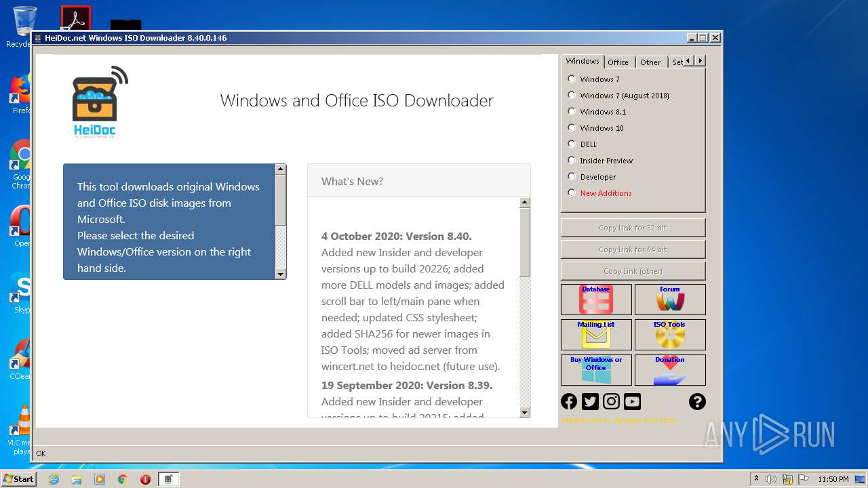Click the OK status bar text
Image resolution: width=868 pixels, height=488 pixels.
[41, 453]
